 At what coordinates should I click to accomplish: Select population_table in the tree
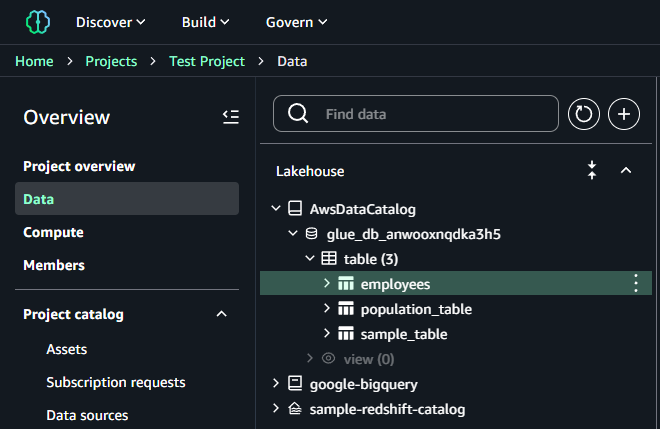[x=416, y=309]
